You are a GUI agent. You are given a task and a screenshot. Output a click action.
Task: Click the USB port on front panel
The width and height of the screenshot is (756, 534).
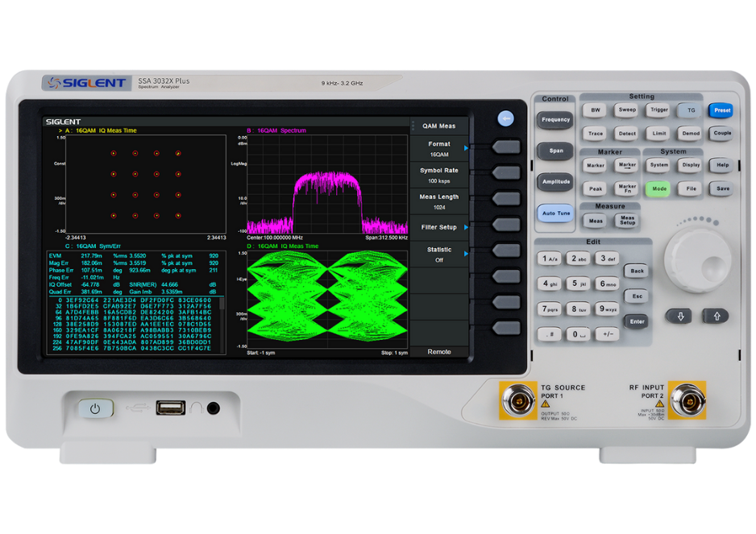pyautogui.click(x=169, y=408)
